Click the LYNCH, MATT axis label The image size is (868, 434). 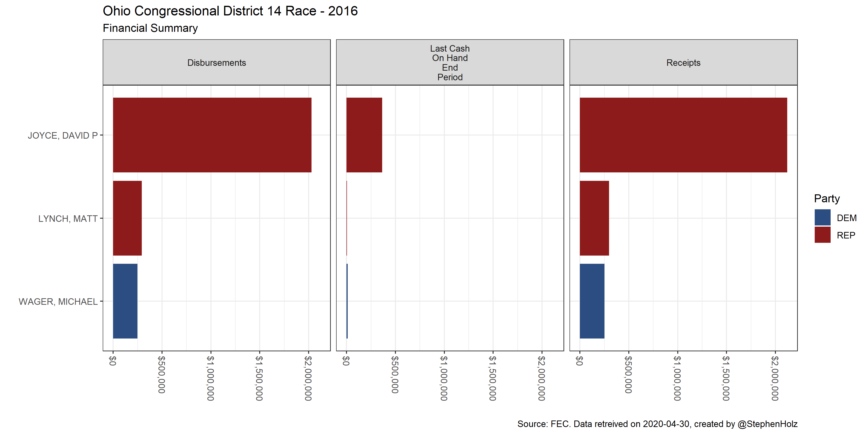tap(68, 219)
